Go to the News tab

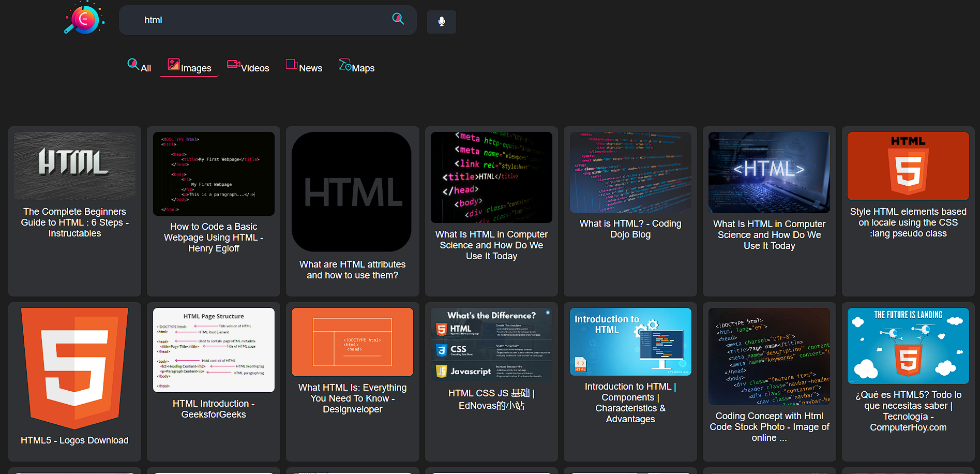(304, 66)
